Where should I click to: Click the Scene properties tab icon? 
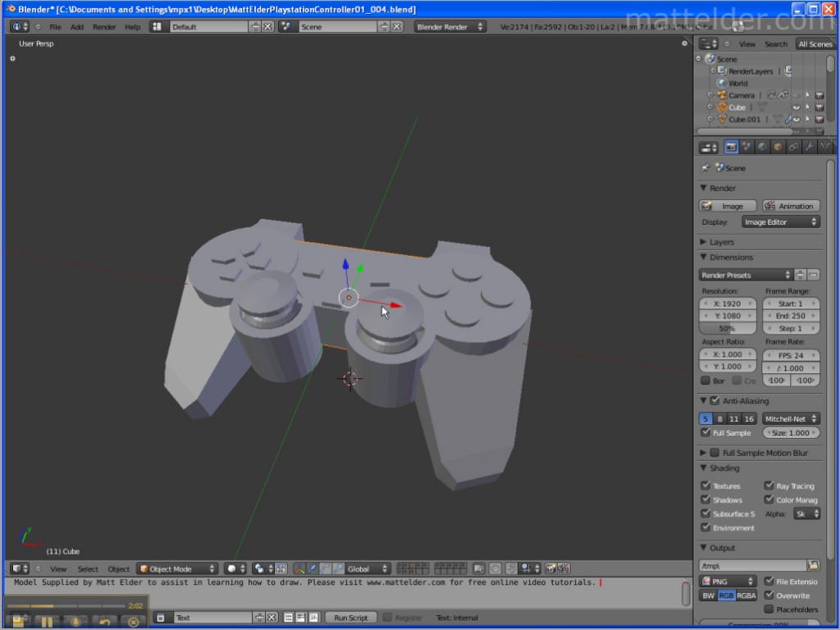tap(746, 148)
